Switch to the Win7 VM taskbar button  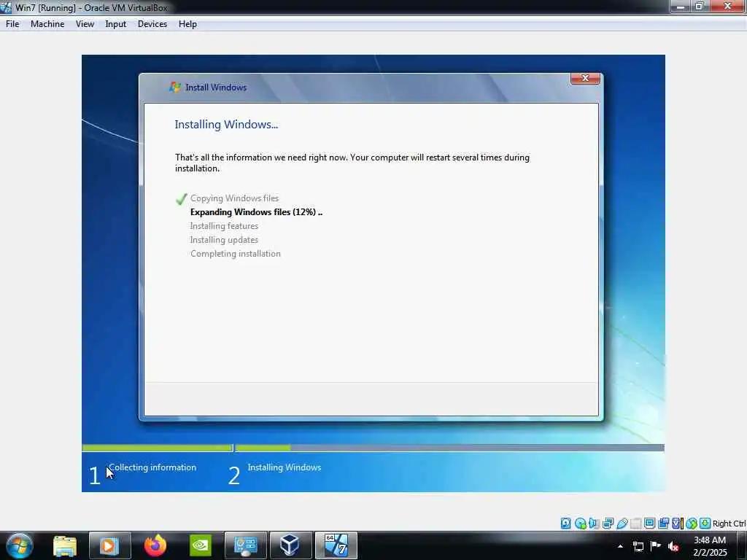[336, 545]
